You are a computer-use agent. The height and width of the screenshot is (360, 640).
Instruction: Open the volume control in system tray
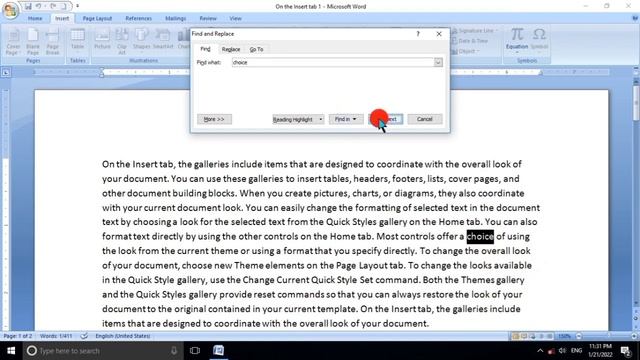point(562,351)
